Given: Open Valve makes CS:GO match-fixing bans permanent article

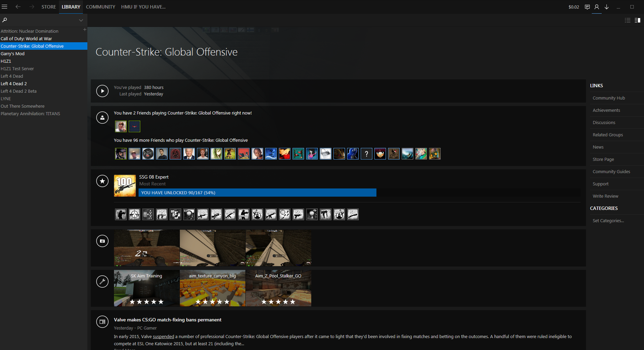Looking at the screenshot, I should tap(168, 320).
